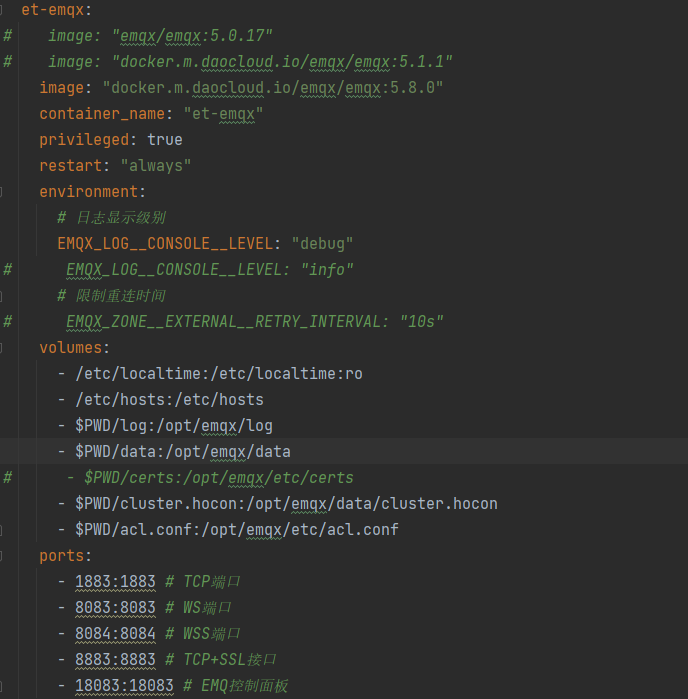Collapse the volumes section fold marker
This screenshot has height=699, width=688.
(1, 348)
